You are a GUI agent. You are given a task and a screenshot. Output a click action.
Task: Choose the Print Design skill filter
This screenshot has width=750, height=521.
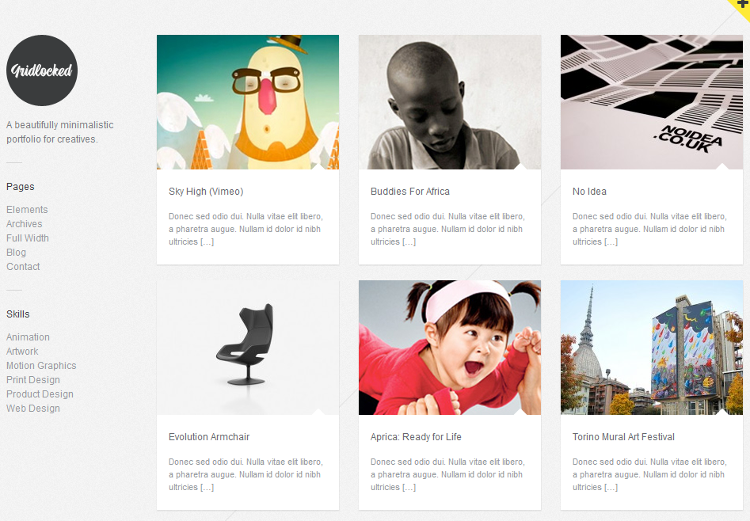(x=33, y=380)
